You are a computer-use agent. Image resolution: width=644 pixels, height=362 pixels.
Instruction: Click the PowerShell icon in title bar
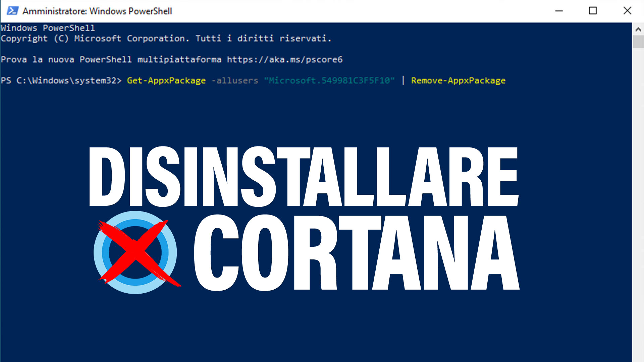[x=12, y=11]
